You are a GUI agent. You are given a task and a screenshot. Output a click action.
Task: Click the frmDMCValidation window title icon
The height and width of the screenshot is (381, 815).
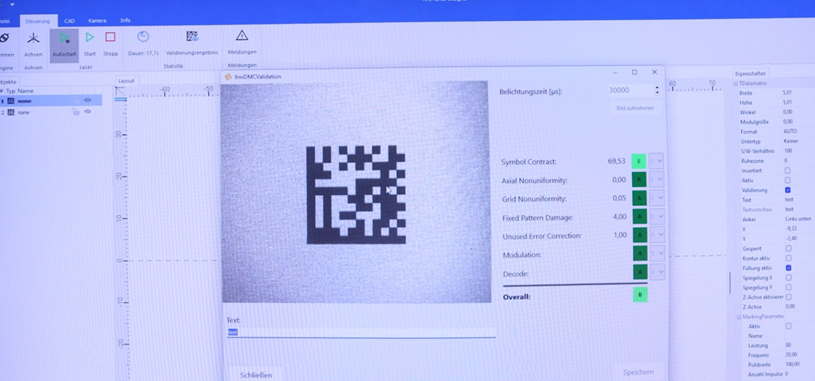(228, 76)
